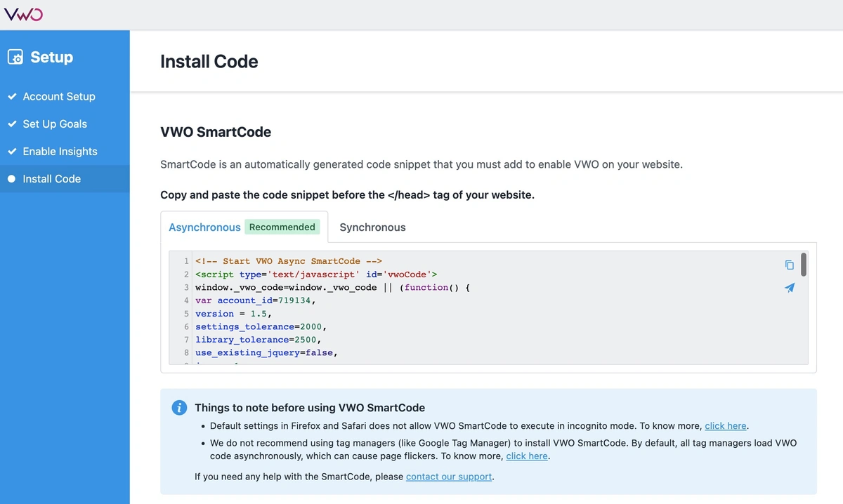Click code line 'settings_tolerance=2000,'
Viewport: 843px width, 504px height.
(x=261, y=326)
